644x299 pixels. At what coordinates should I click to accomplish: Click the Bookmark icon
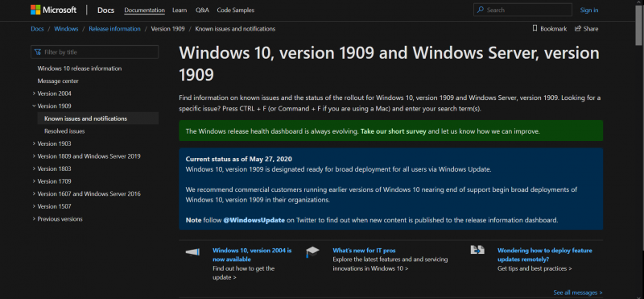pos(535,28)
